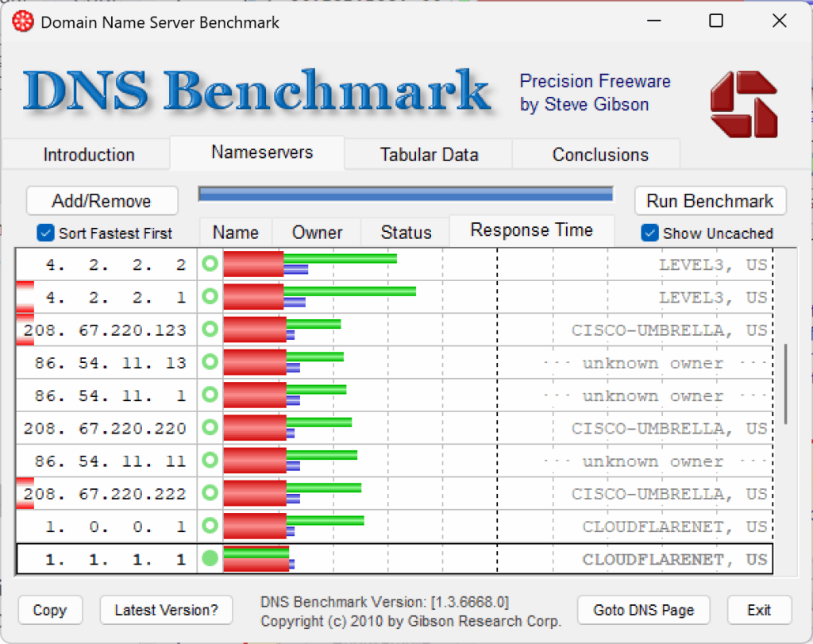Click CLOUDFLARENET owner of 1.1.1.1
The image size is (813, 644).
click(x=675, y=560)
